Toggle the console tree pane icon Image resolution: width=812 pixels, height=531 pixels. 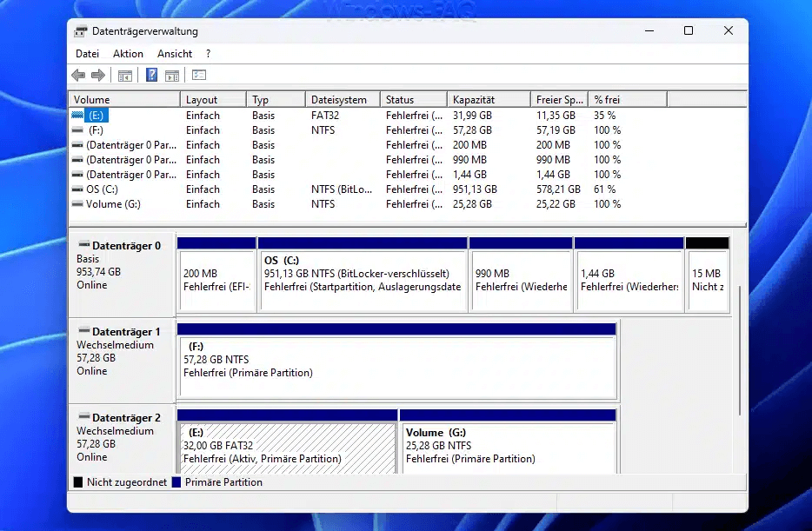coord(125,76)
